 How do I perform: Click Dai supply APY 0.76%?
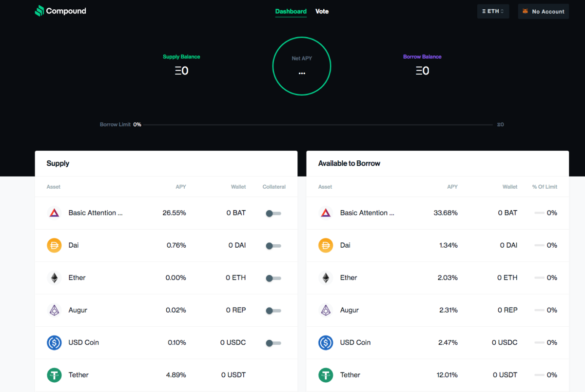point(176,245)
